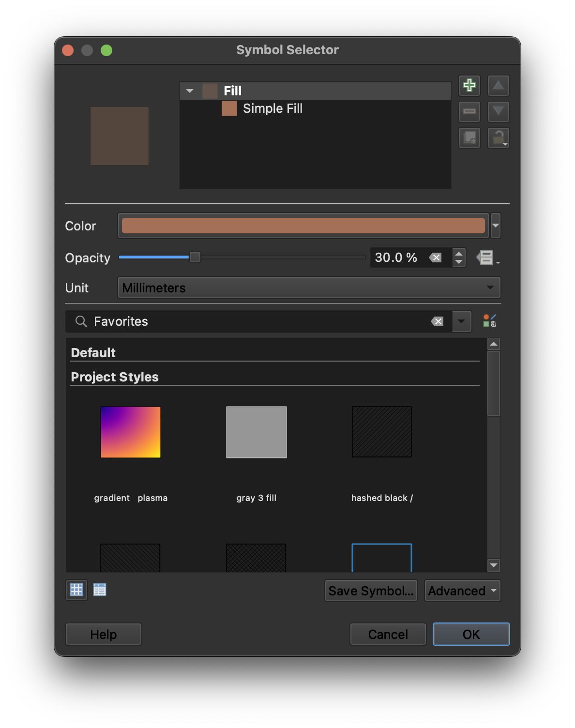
Task: Open the Style Manager icon
Action: [489, 321]
